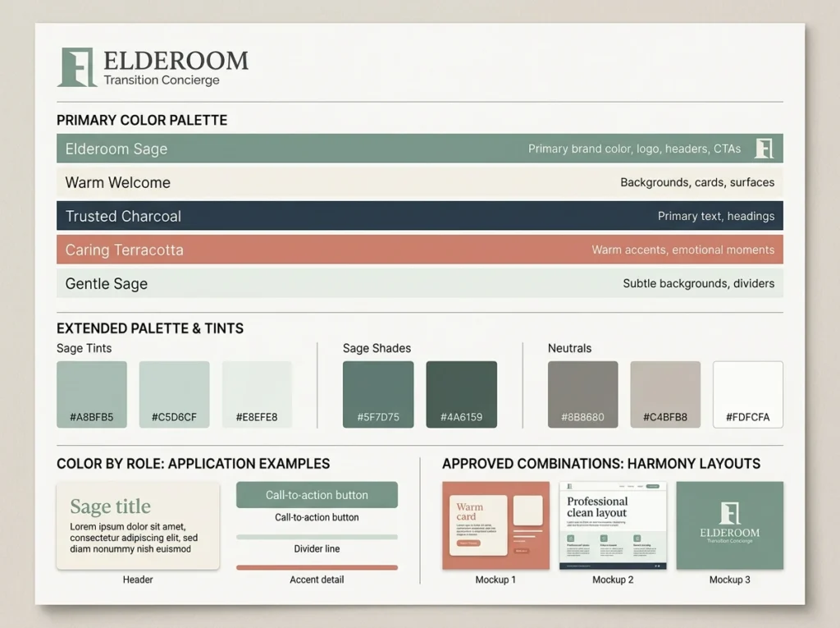Select the #8B8680 neutral gray swatch
Viewport: 840px width, 628px height.
coord(582,394)
